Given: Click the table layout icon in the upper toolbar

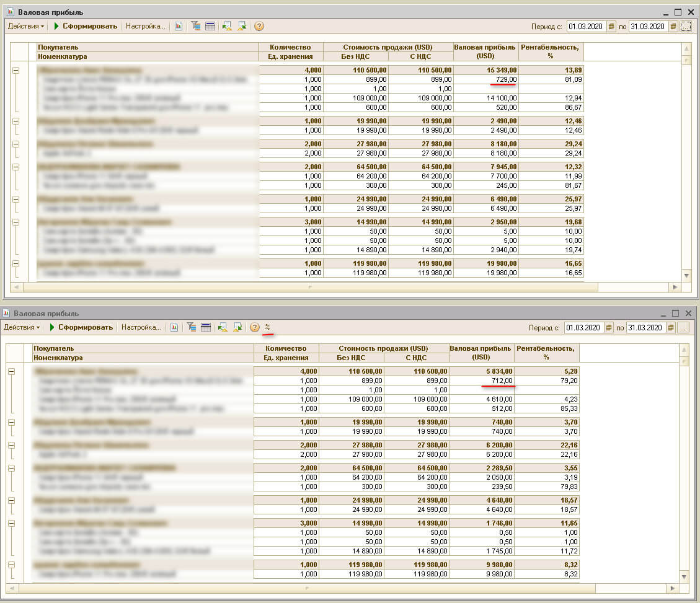Looking at the screenshot, I should (210, 26).
